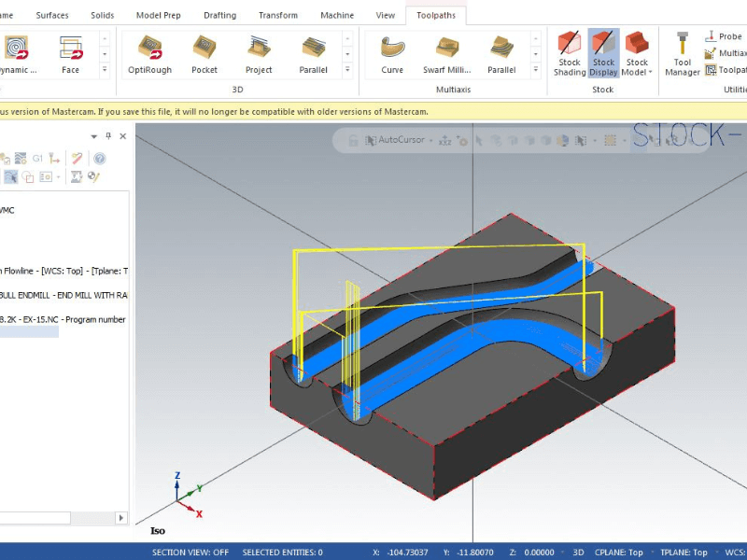Open Toolpaths Manager help icon
This screenshot has height=560, width=747.
(x=100, y=159)
